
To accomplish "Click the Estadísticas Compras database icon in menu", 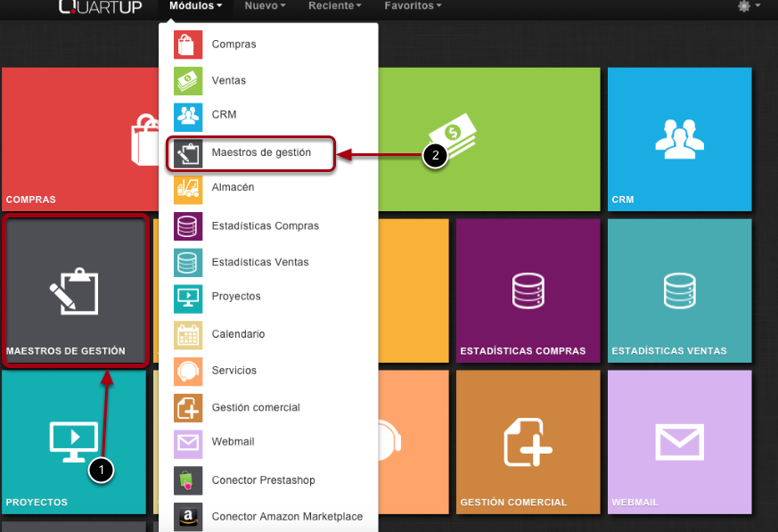I will click(x=188, y=226).
